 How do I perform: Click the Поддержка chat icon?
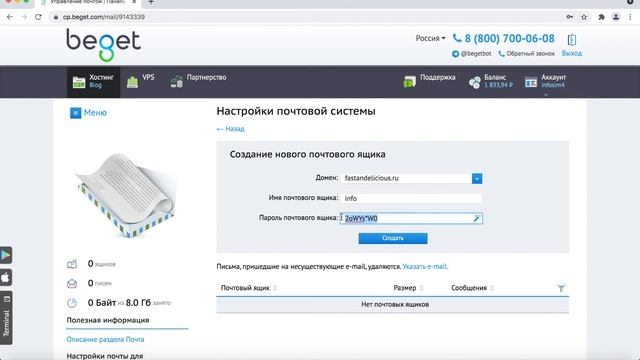[409, 82]
